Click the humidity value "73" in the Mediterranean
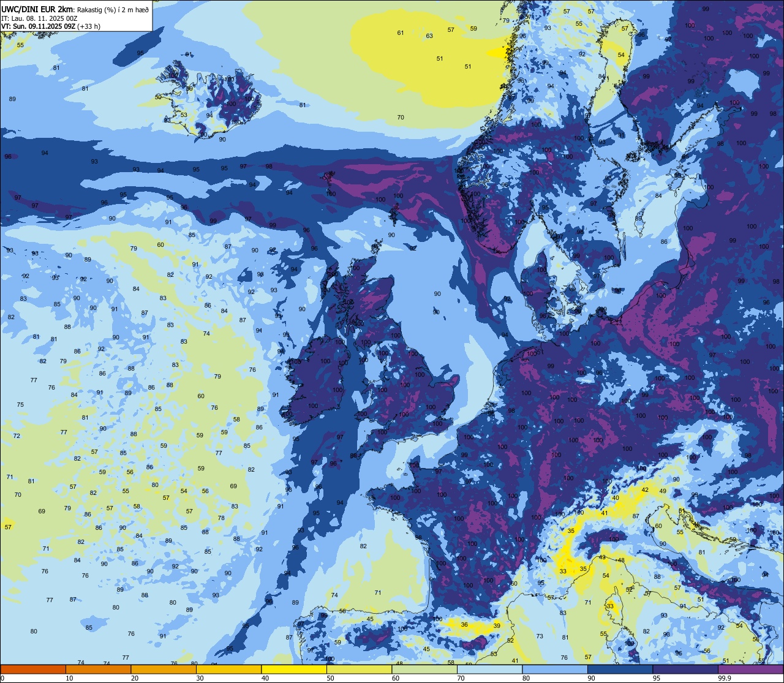 (540, 636)
